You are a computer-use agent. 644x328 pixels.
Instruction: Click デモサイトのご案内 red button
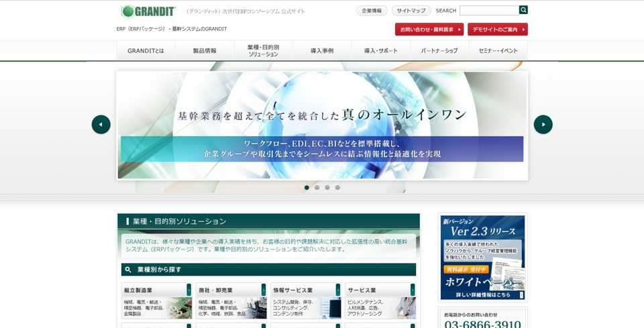coord(498,30)
